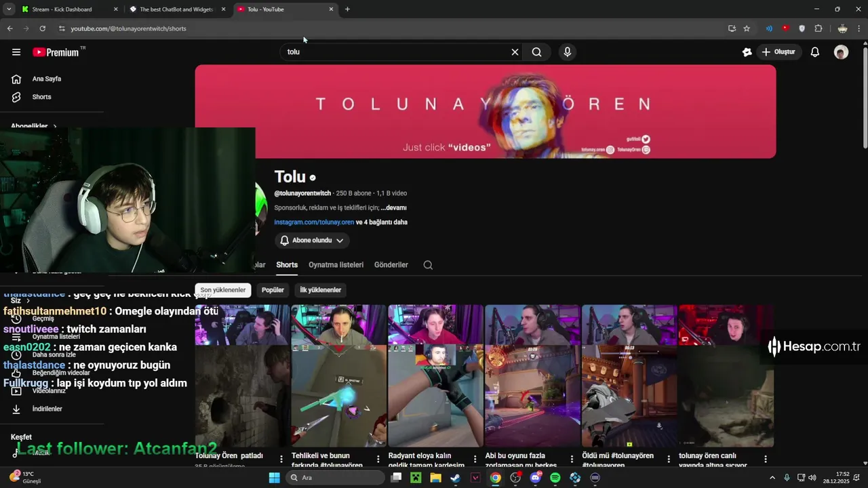Show hidden system tray icons chevron
The image size is (868, 488).
tap(772, 478)
